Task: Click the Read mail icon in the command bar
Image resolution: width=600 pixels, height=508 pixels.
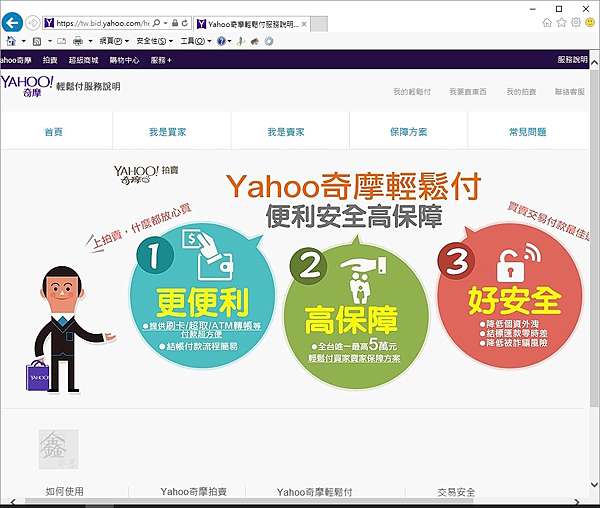Action: [x=62, y=41]
